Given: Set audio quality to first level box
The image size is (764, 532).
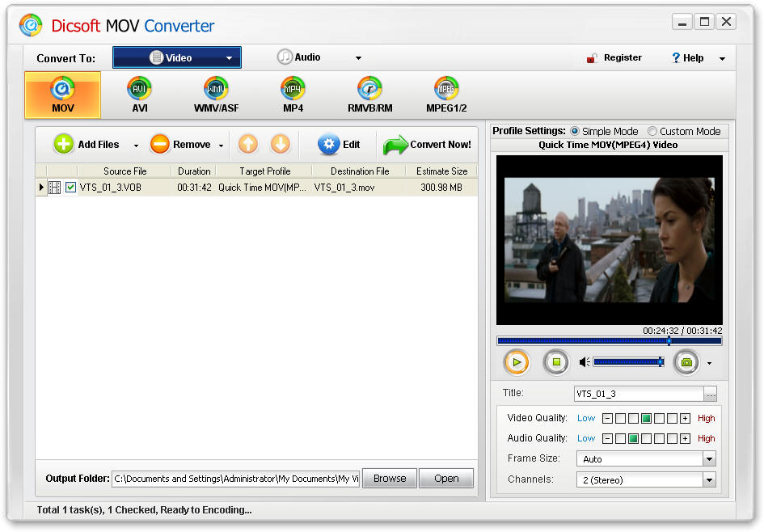Looking at the screenshot, I should pos(620,438).
